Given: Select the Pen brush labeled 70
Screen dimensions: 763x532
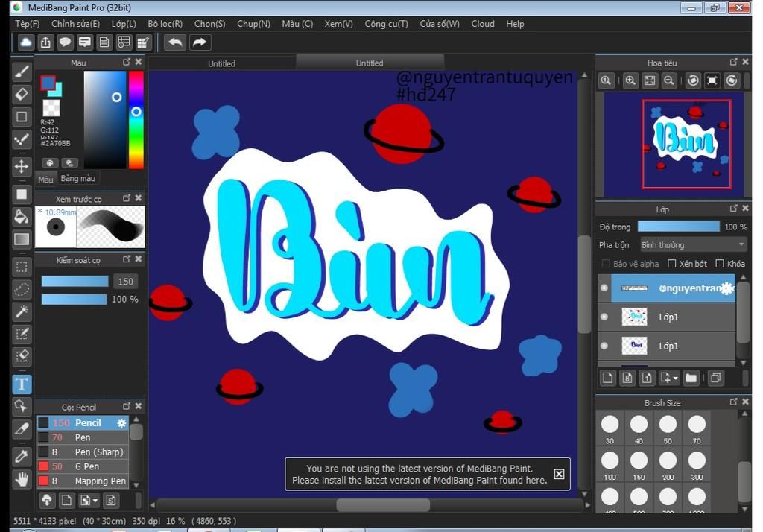Looking at the screenshot, I should point(83,437).
